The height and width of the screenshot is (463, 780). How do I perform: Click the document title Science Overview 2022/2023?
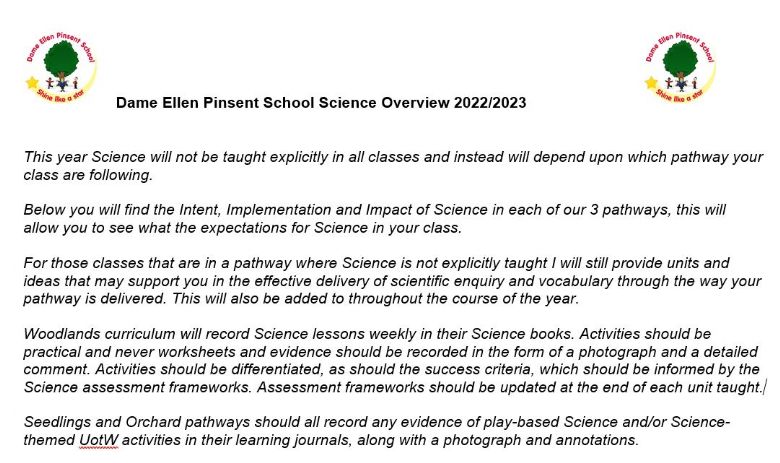click(x=321, y=103)
